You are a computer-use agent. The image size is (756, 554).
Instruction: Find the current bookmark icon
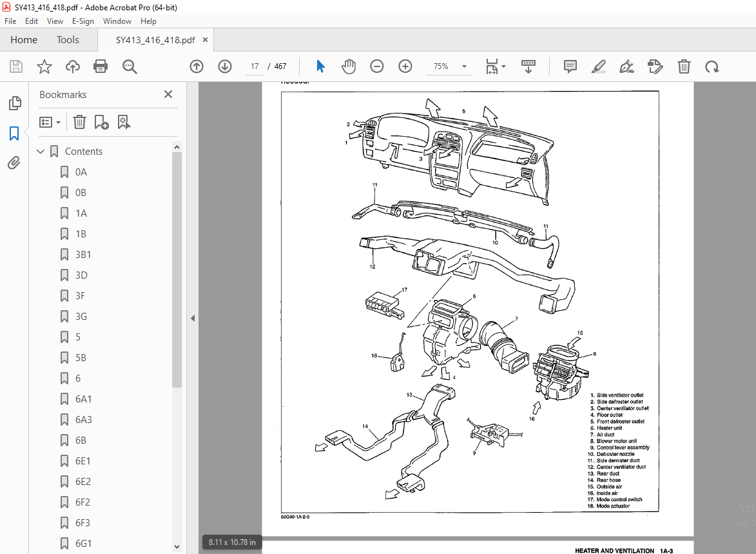click(x=124, y=122)
